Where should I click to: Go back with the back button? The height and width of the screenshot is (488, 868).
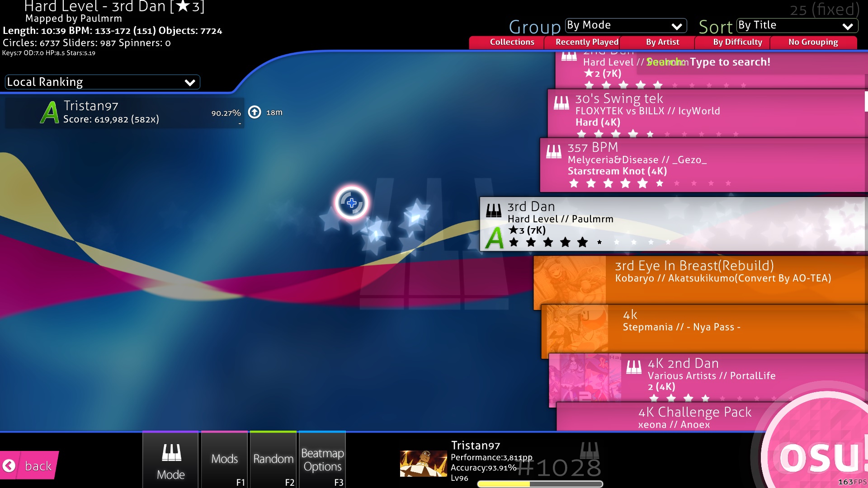[29, 465]
